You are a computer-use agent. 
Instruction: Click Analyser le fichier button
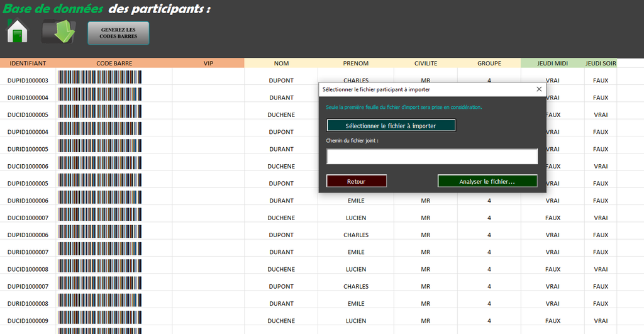[487, 181]
